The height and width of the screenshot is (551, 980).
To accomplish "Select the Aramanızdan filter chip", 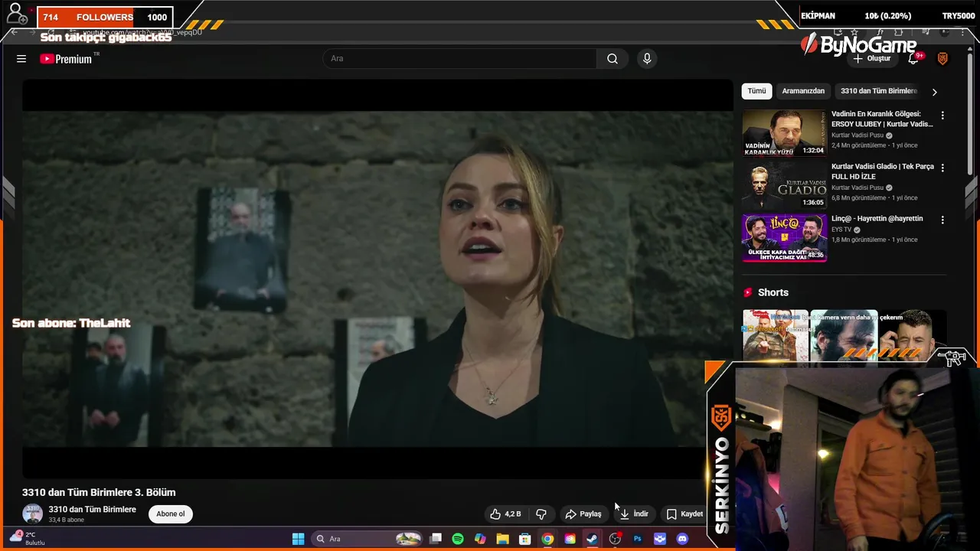I will pos(803,91).
